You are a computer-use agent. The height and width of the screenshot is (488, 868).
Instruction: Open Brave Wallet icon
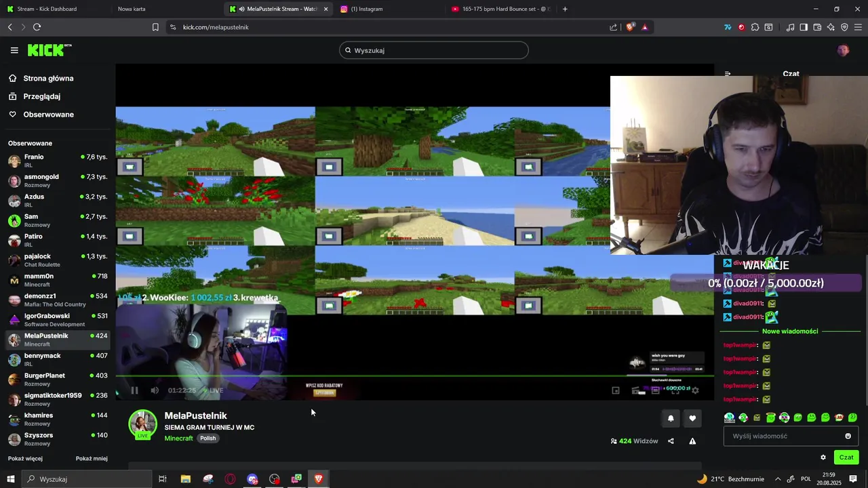pos(817,27)
